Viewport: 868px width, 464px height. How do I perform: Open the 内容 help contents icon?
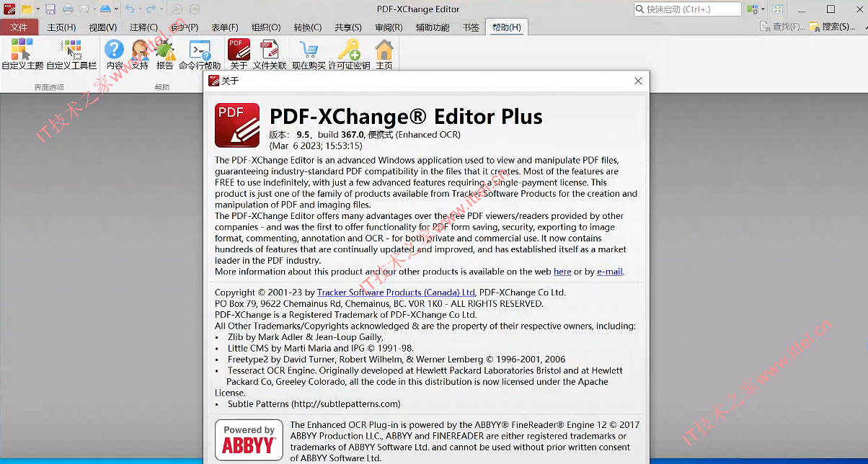(115, 54)
